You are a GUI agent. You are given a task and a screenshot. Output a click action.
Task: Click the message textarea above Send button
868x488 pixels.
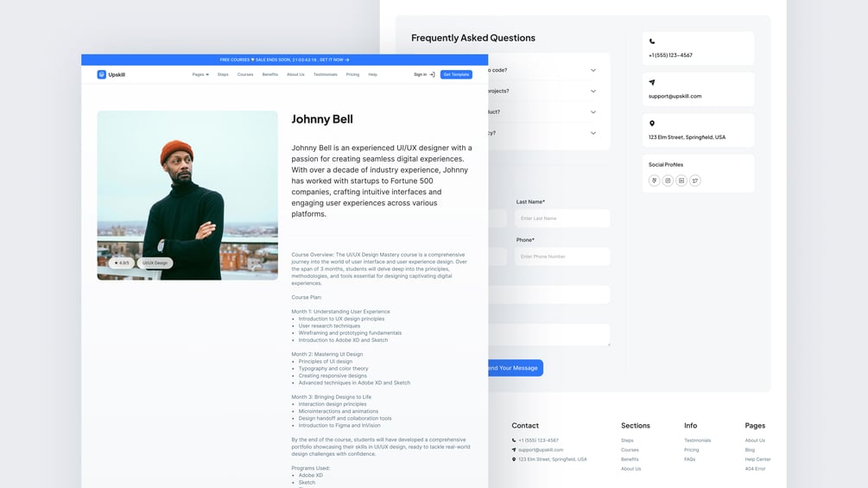tap(549, 335)
